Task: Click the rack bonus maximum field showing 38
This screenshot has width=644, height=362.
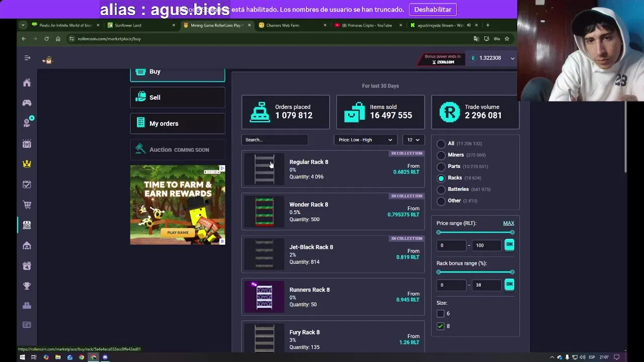Action: coord(487,285)
